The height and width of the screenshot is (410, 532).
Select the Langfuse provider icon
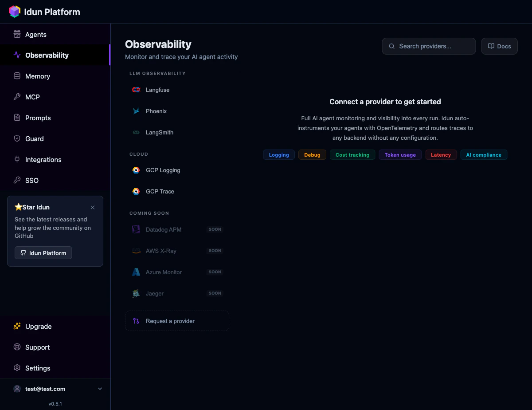point(136,90)
